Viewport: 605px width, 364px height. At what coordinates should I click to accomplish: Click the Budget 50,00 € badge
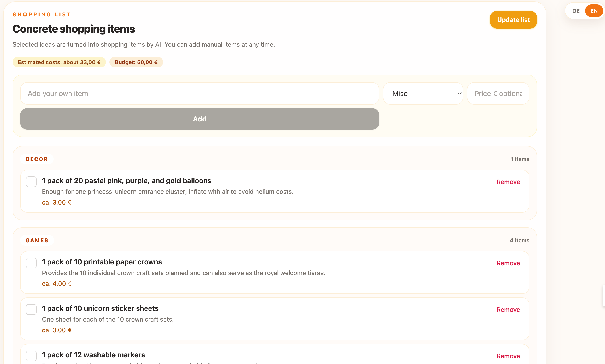coord(136,62)
